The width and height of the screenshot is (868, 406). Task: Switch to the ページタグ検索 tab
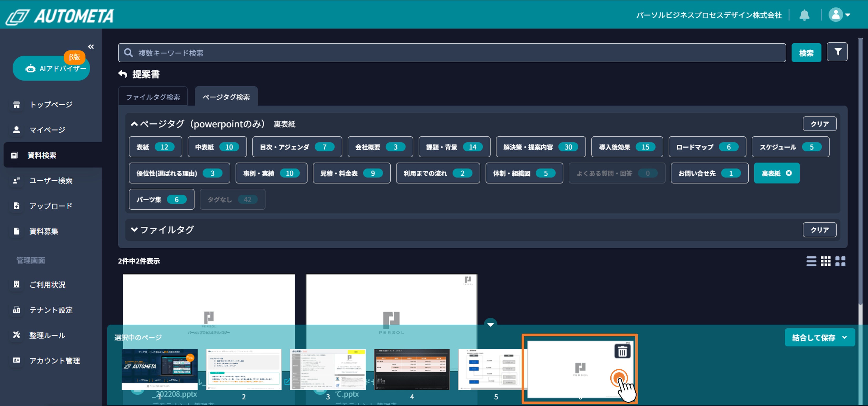click(x=226, y=97)
